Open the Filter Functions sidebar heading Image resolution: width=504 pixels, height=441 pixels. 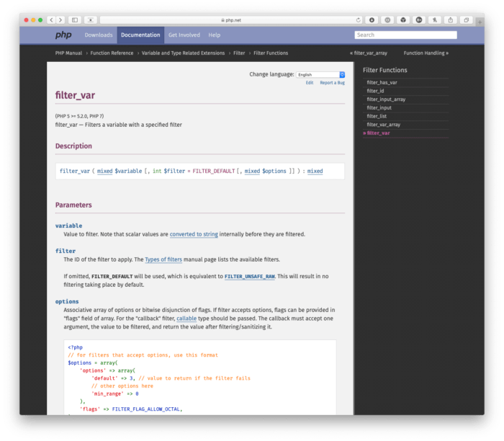pos(384,70)
